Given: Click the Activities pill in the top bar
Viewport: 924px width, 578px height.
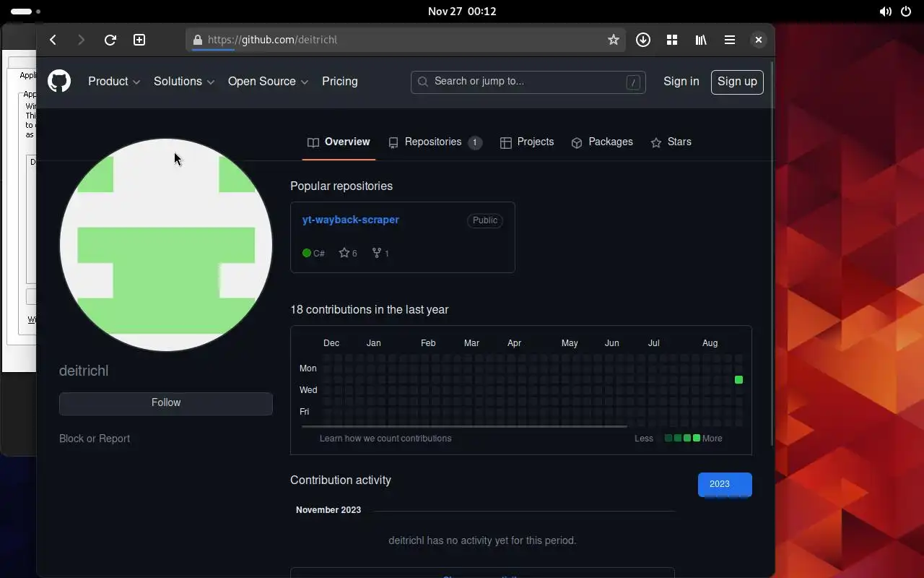Looking at the screenshot, I should click(x=26, y=12).
